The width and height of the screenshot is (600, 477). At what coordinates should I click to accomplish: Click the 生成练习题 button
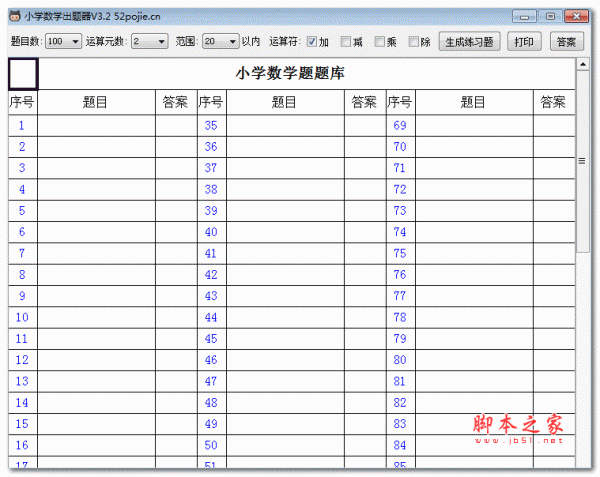469,41
